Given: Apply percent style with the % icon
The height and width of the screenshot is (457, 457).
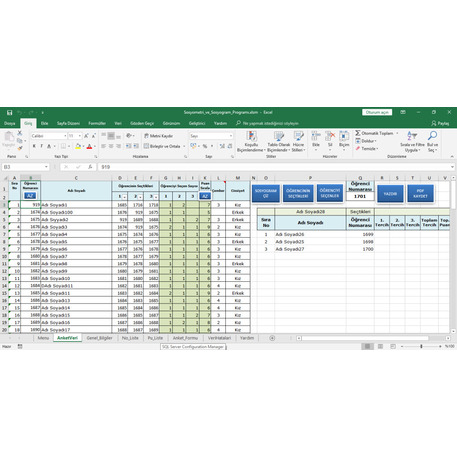Looking at the screenshot, I should tap(205, 146).
